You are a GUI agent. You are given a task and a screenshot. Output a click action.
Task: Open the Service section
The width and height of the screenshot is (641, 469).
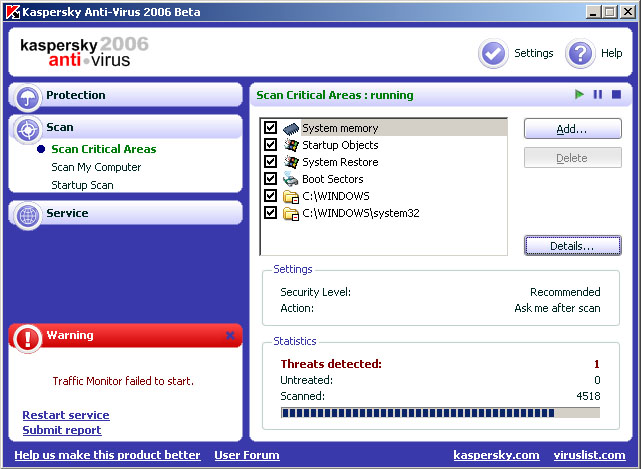[x=126, y=213]
